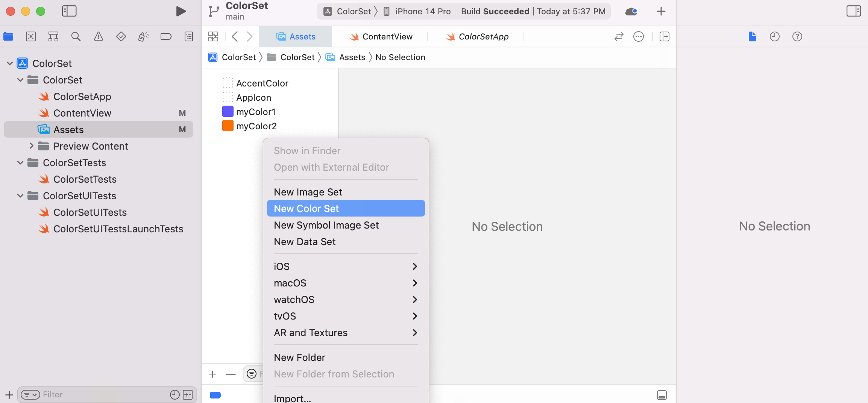Collapse the ColorSetTests folder
This screenshot has width=868, height=403.
point(20,163)
